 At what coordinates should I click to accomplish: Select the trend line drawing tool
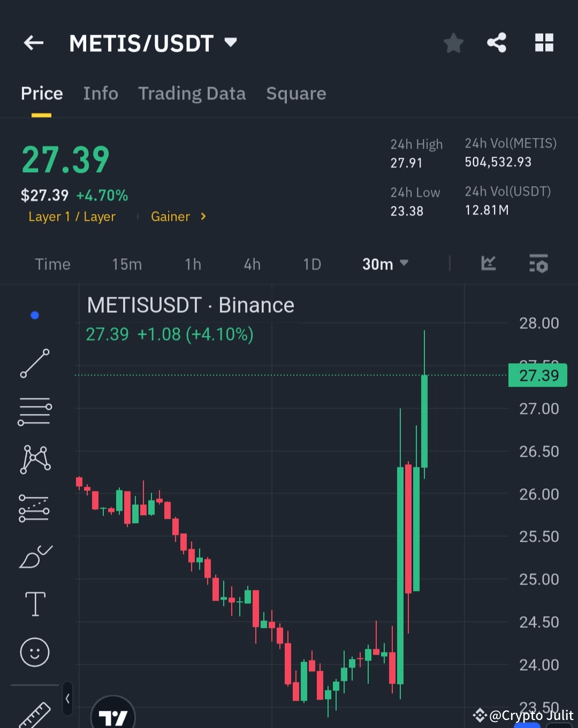35,364
